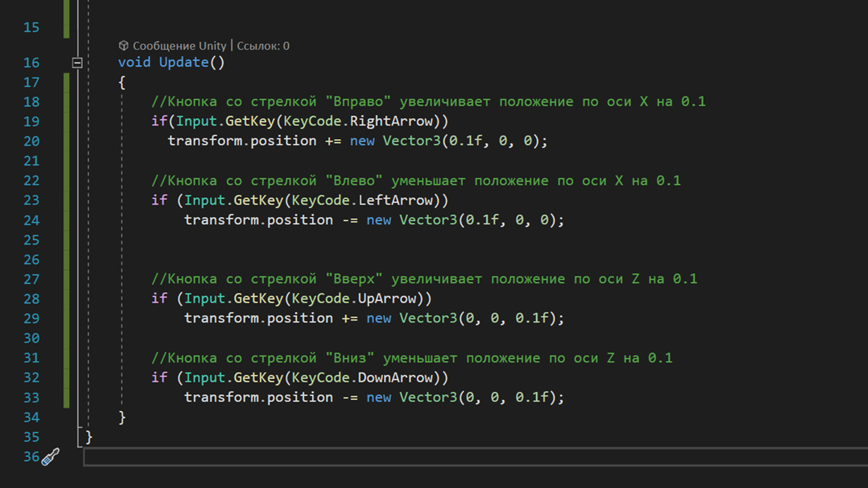Click line number 20 in the margin
868x488 pixels.
(32, 141)
